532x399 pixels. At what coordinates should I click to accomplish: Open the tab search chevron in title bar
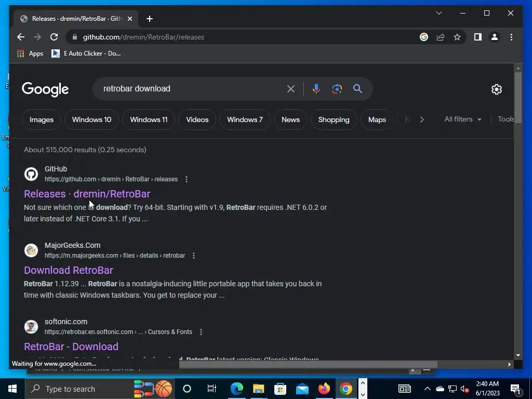438,13
